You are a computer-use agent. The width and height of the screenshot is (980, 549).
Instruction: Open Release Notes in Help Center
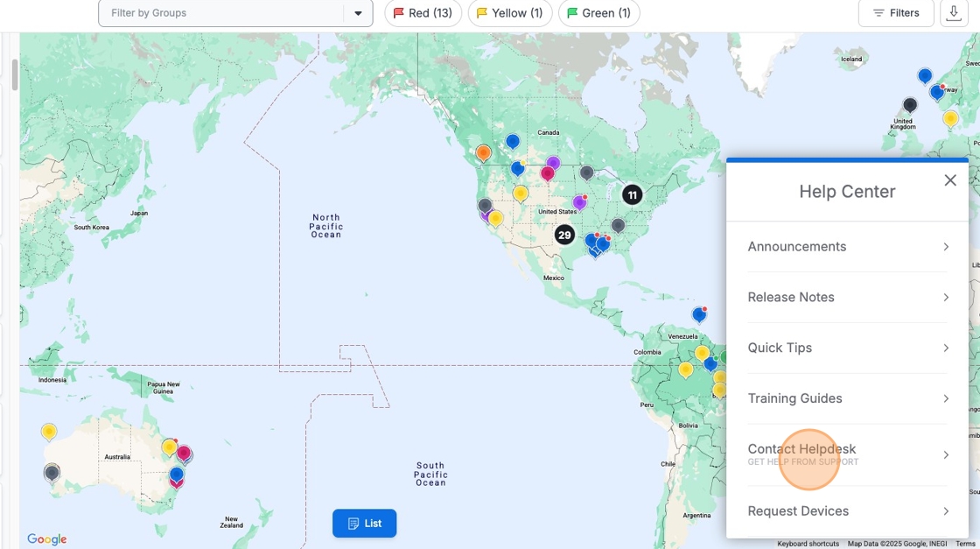(x=848, y=297)
